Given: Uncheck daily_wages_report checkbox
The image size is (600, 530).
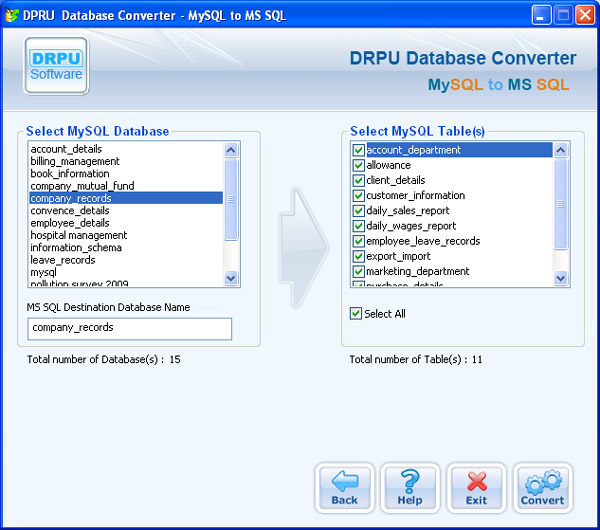Looking at the screenshot, I should click(359, 226).
